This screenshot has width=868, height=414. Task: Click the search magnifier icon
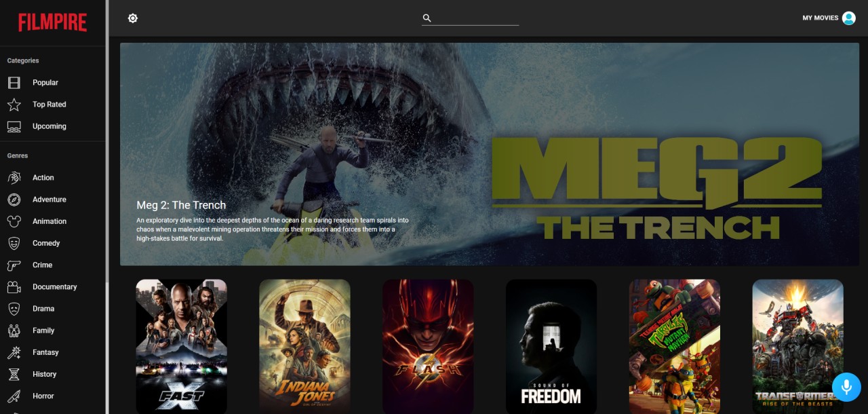[427, 18]
